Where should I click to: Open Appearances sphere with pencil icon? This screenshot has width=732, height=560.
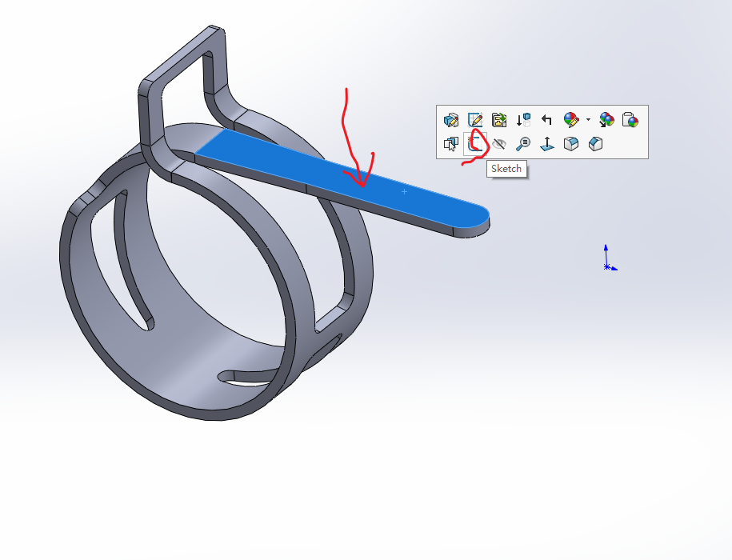pyautogui.click(x=571, y=120)
